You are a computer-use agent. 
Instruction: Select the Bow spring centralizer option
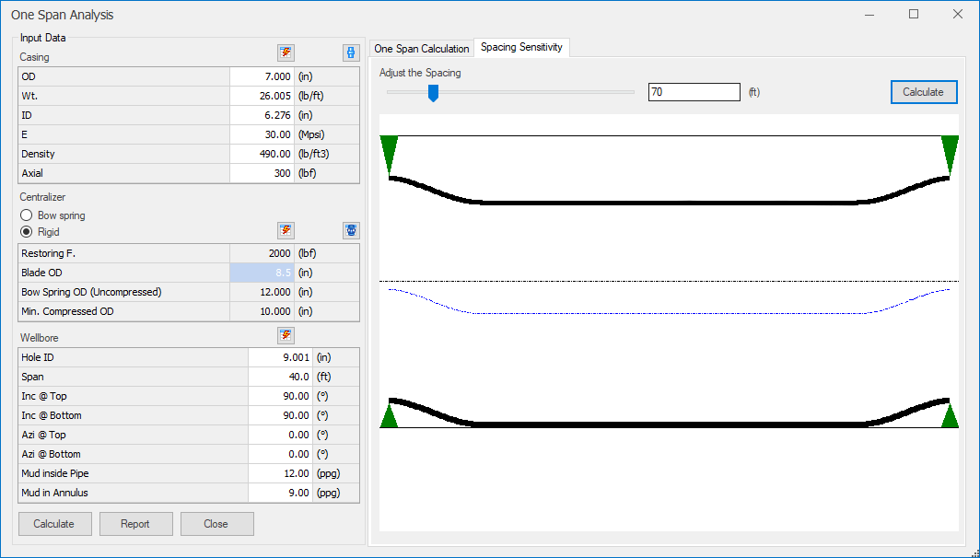(x=27, y=215)
